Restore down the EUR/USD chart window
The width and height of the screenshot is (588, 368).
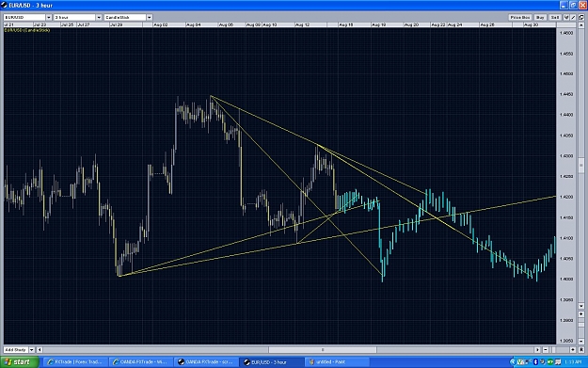(x=573, y=5)
